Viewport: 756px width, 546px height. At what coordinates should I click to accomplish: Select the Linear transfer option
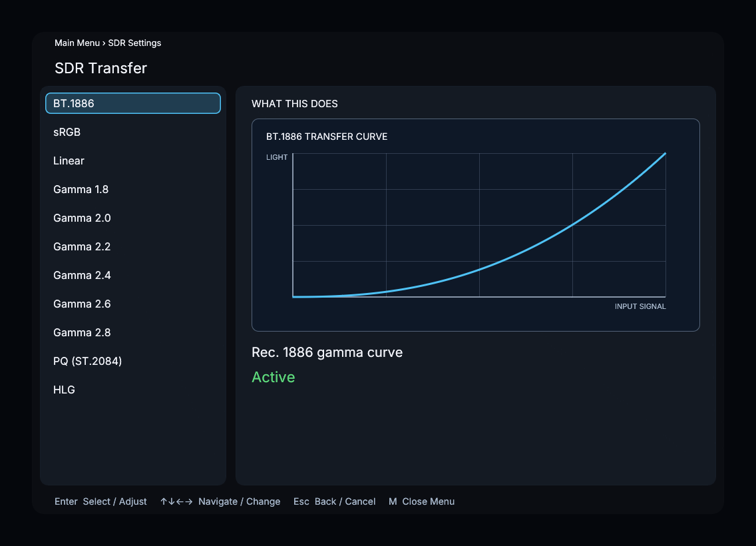133,160
